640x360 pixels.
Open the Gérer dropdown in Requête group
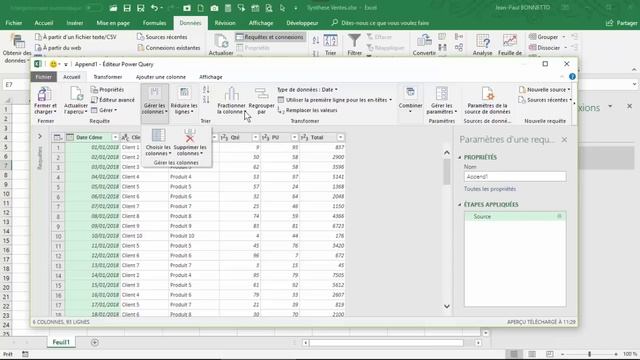pyautogui.click(x=104, y=110)
